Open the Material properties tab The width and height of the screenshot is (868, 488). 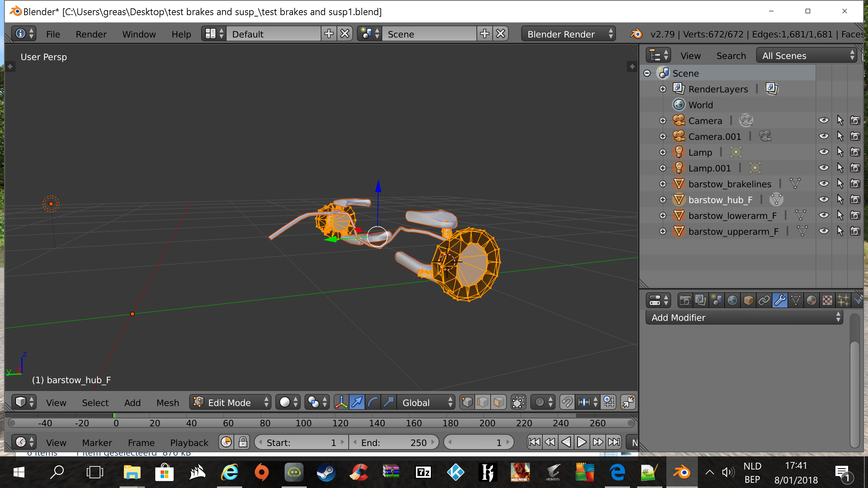(x=811, y=300)
